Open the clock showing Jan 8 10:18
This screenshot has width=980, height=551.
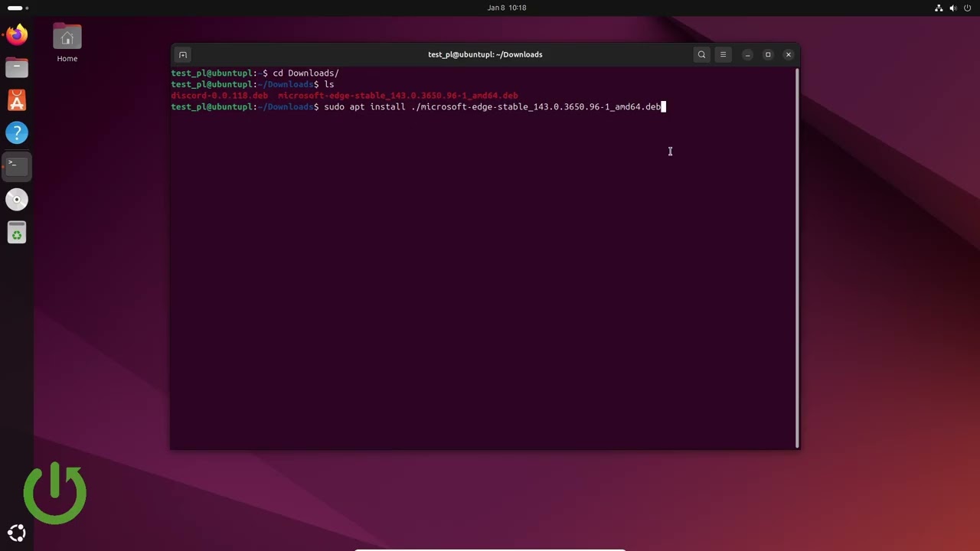[507, 8]
